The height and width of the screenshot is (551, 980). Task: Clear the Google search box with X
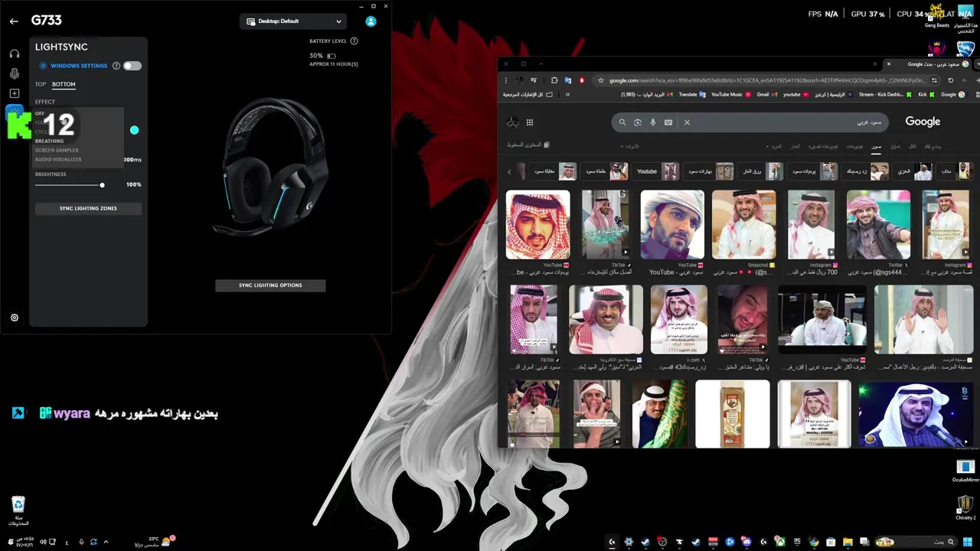click(687, 122)
